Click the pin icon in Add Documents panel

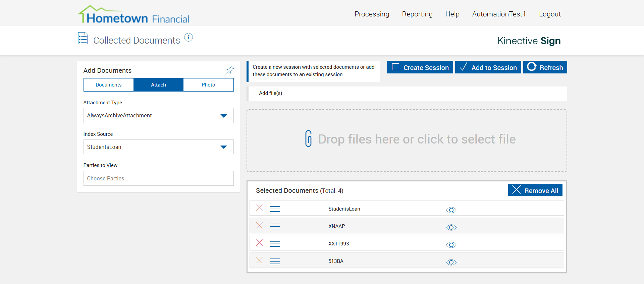click(x=229, y=70)
